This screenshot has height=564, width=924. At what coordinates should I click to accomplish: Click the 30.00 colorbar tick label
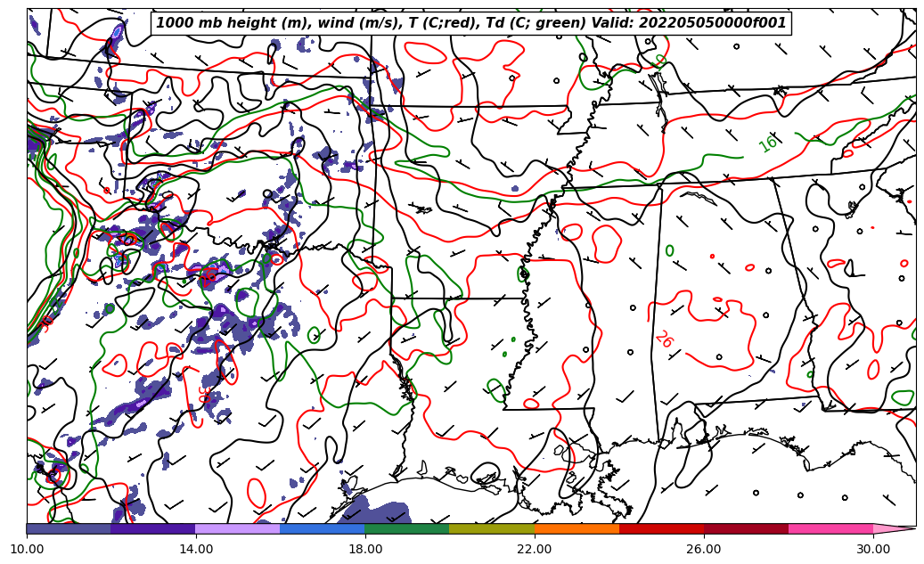click(873, 549)
